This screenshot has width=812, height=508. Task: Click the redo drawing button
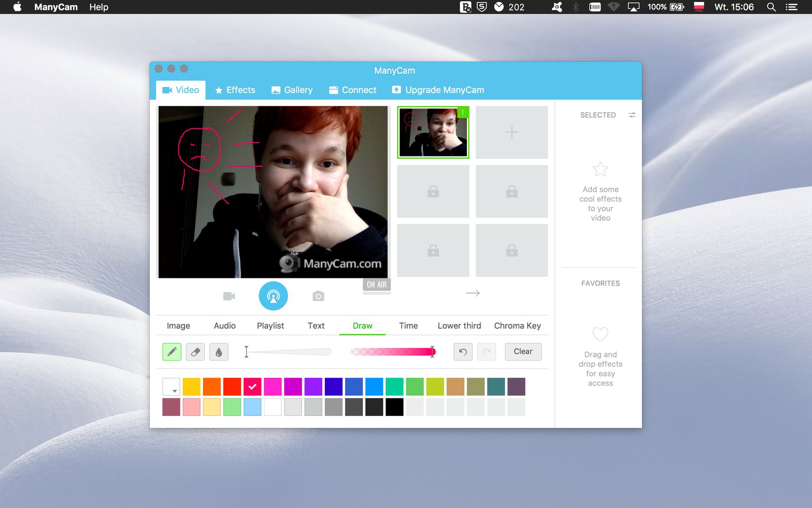(487, 352)
